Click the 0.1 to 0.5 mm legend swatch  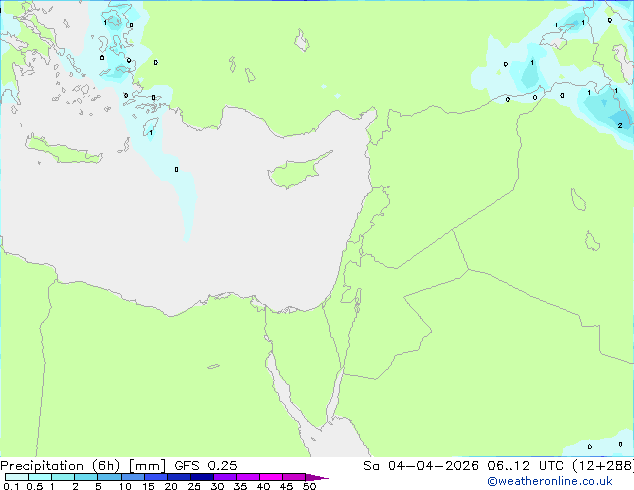17,477
